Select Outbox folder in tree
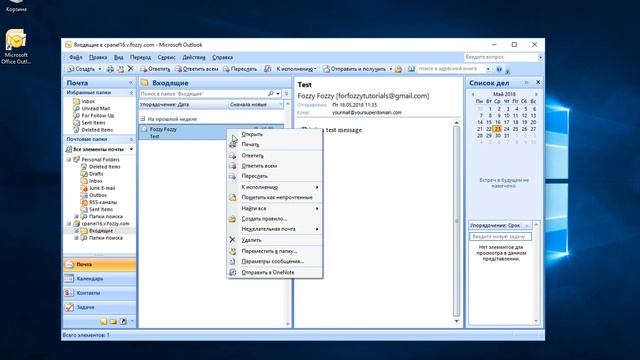The width and height of the screenshot is (640, 360). coord(98,195)
